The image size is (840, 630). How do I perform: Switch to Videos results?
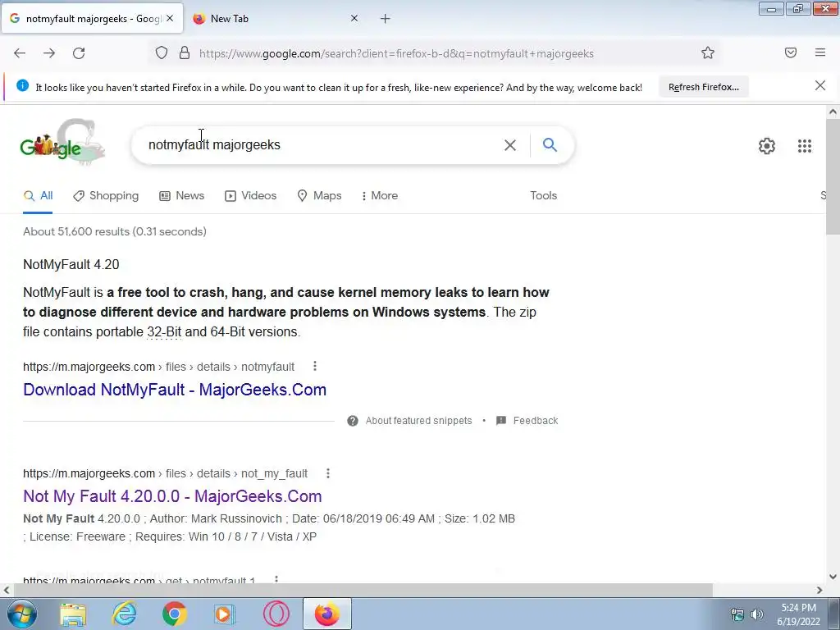[x=251, y=195]
